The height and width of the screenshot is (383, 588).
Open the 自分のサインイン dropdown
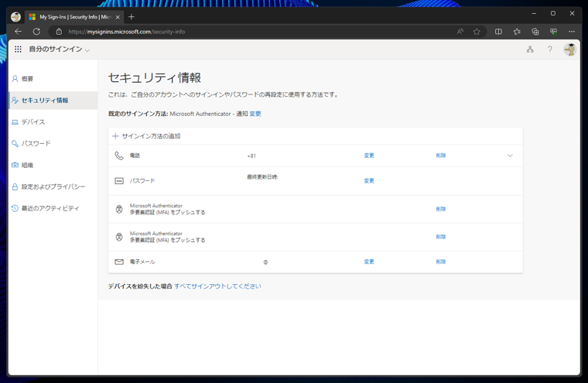pos(60,50)
